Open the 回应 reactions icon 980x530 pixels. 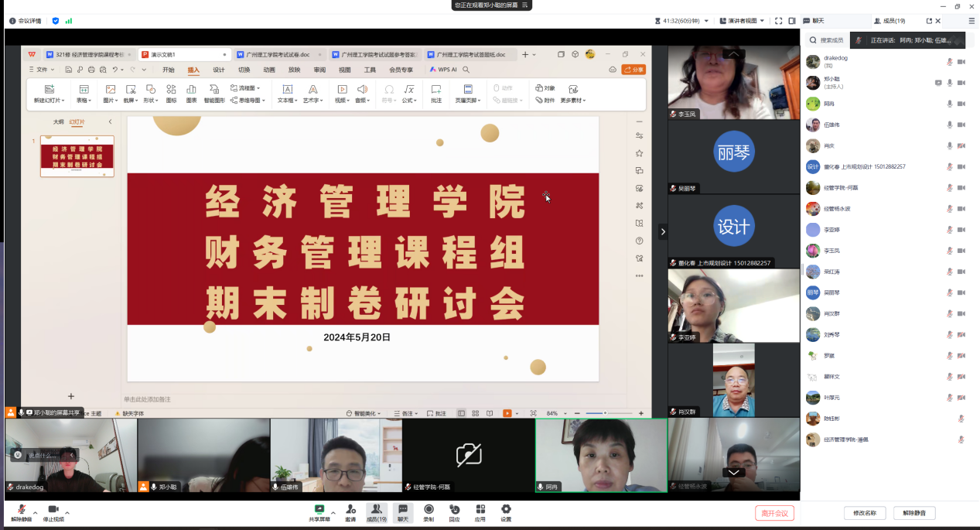(454, 509)
